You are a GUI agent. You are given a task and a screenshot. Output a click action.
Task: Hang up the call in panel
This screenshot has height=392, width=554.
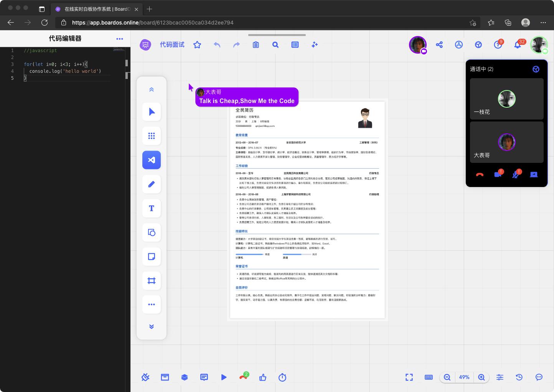[480, 174]
